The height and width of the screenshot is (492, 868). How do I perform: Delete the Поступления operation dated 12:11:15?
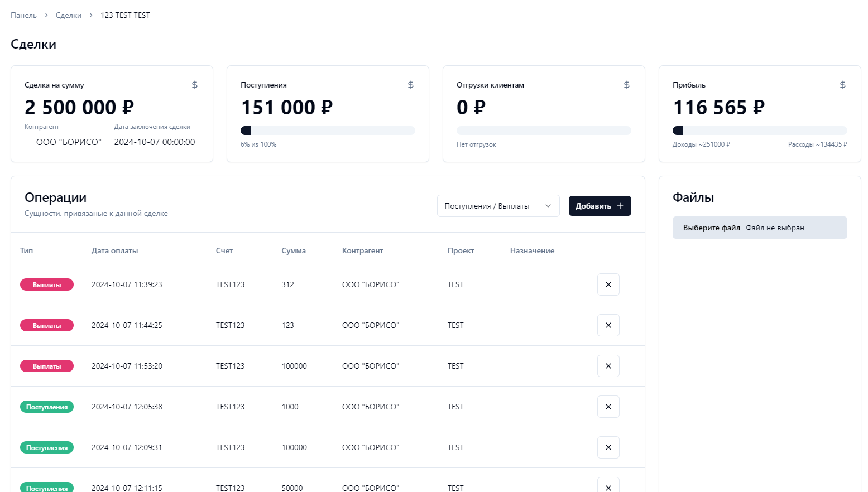click(x=608, y=485)
